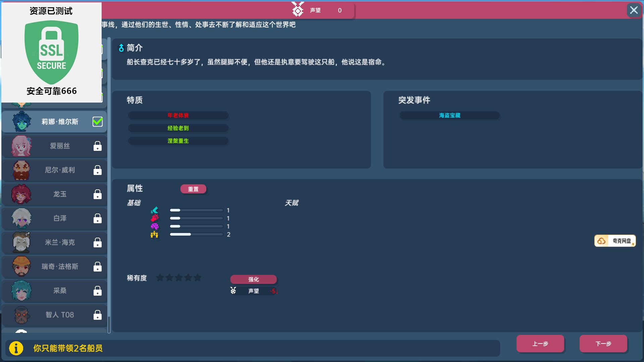Click the lock icon beside 龙玉
Screen dimensions: 644x362
(x=97, y=194)
